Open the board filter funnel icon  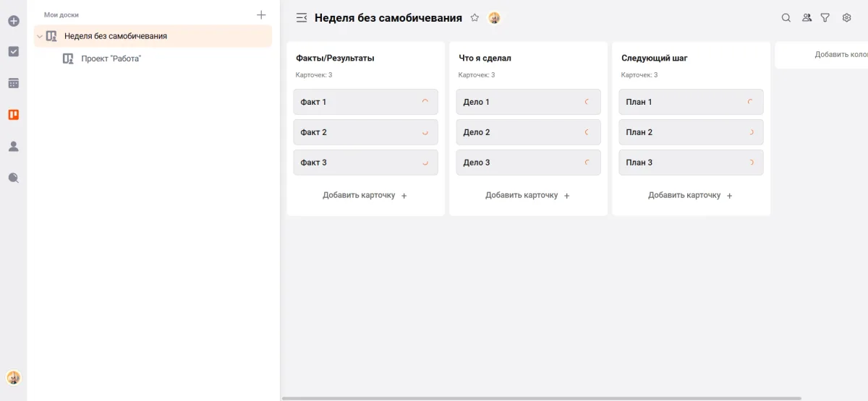[x=825, y=18]
